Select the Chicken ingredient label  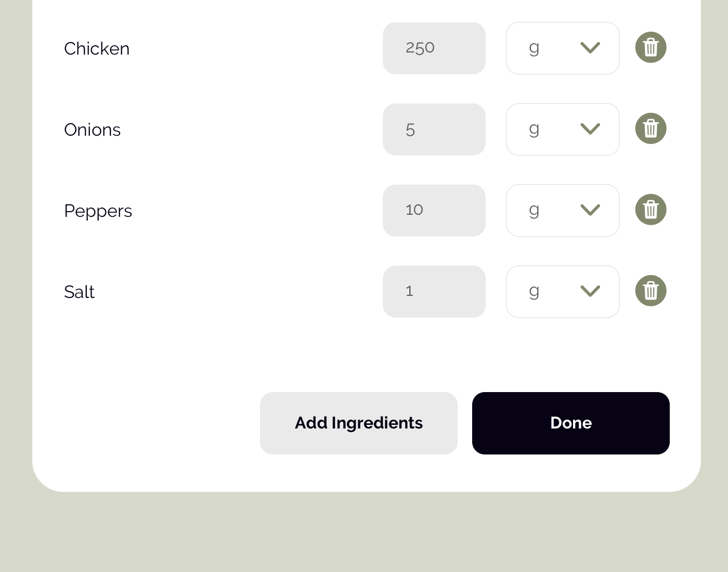point(97,48)
